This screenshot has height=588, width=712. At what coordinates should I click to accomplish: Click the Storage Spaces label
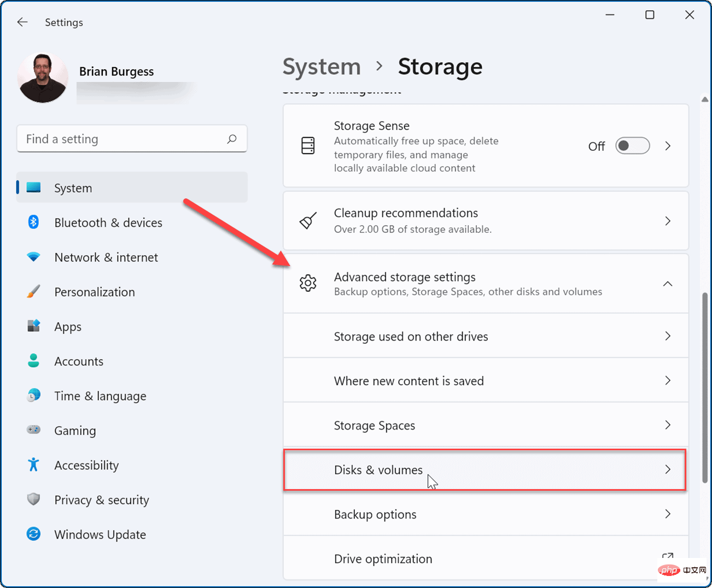coord(375,426)
